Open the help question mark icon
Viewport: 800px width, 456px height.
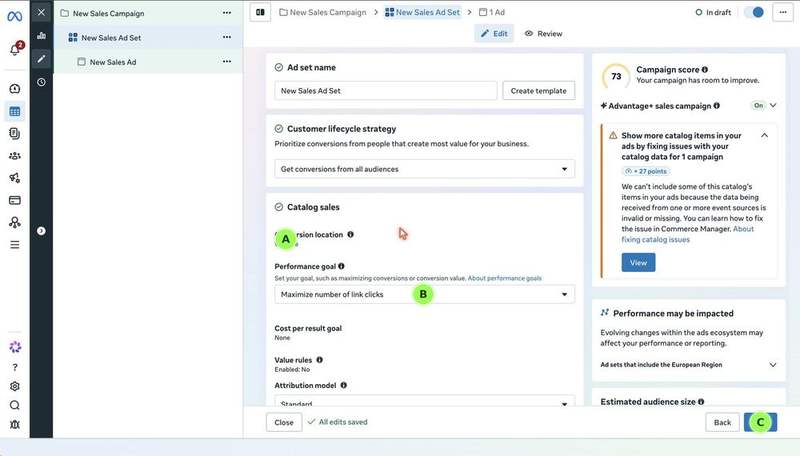(15, 367)
